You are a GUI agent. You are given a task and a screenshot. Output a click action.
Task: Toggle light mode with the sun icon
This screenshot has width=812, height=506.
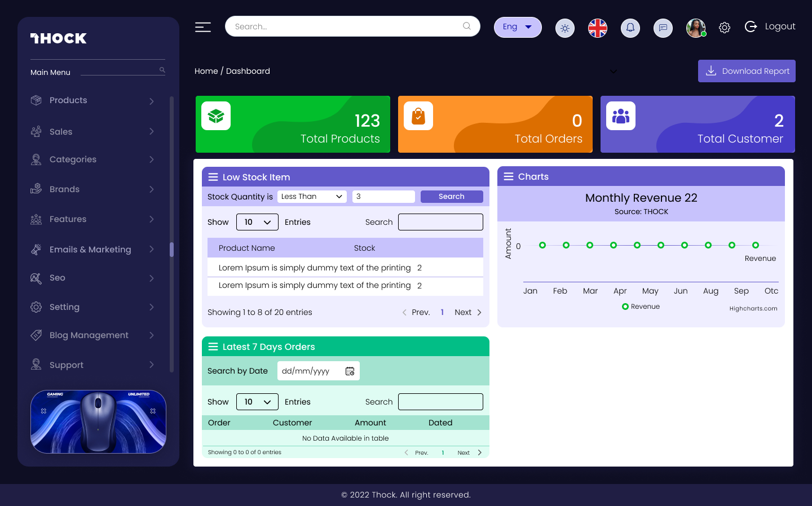coord(565,28)
